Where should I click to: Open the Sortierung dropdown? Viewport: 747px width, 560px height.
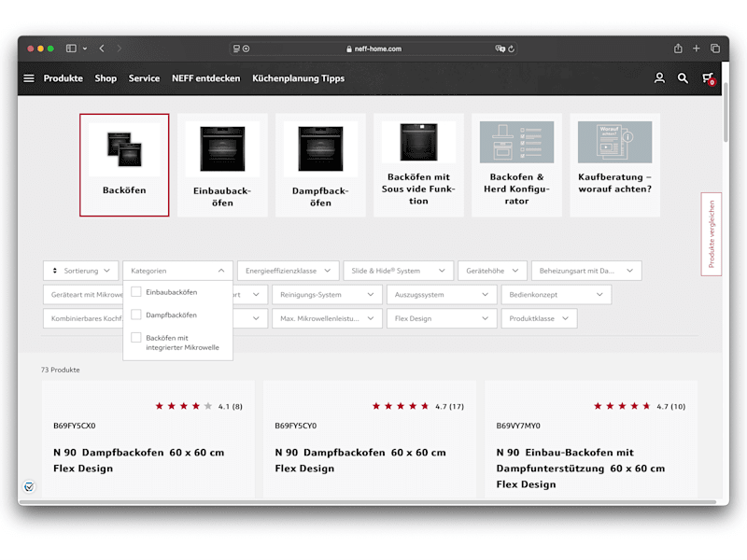tap(80, 271)
